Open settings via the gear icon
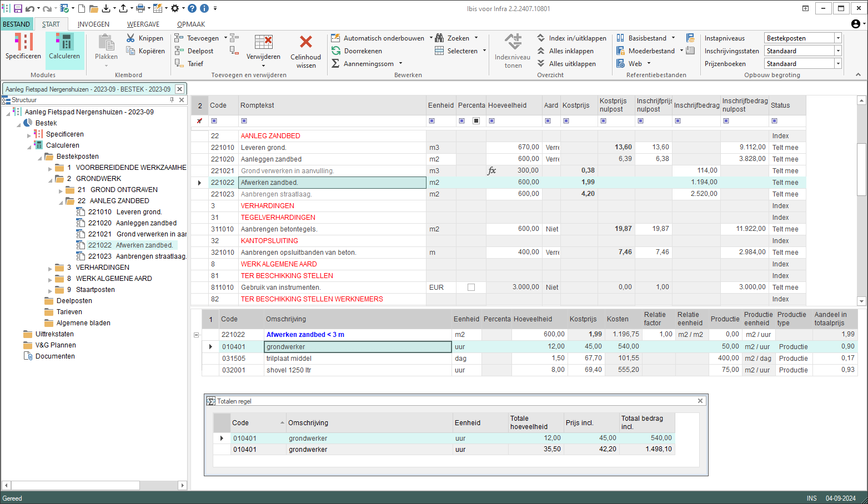This screenshot has width=868, height=504. pos(175,8)
